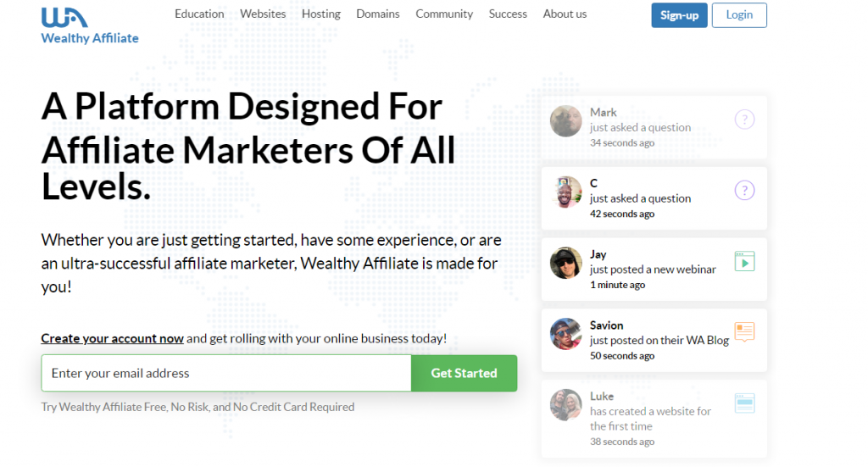Open the Education menu
Image resolution: width=868 pixels, height=467 pixels.
point(199,14)
